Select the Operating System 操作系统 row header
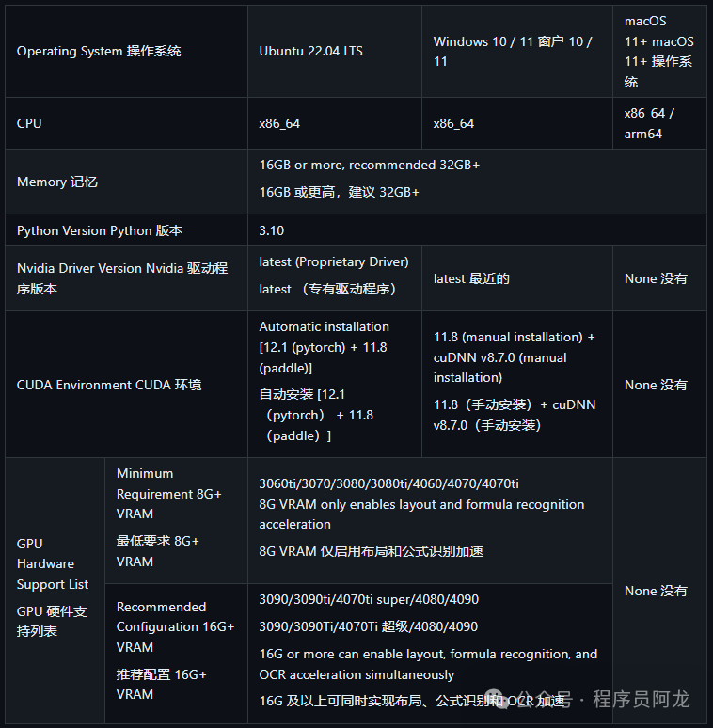Screen dimensions: 713x728 (x=99, y=51)
